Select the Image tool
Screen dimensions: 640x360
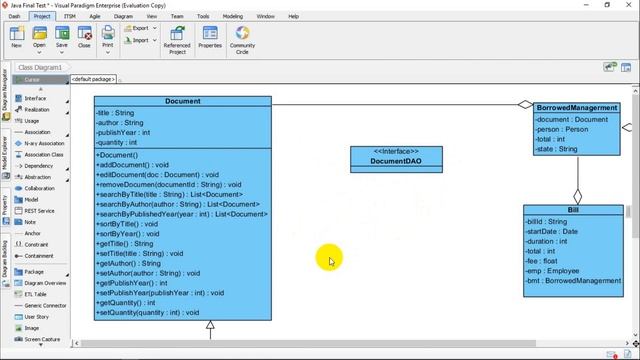click(x=31, y=328)
